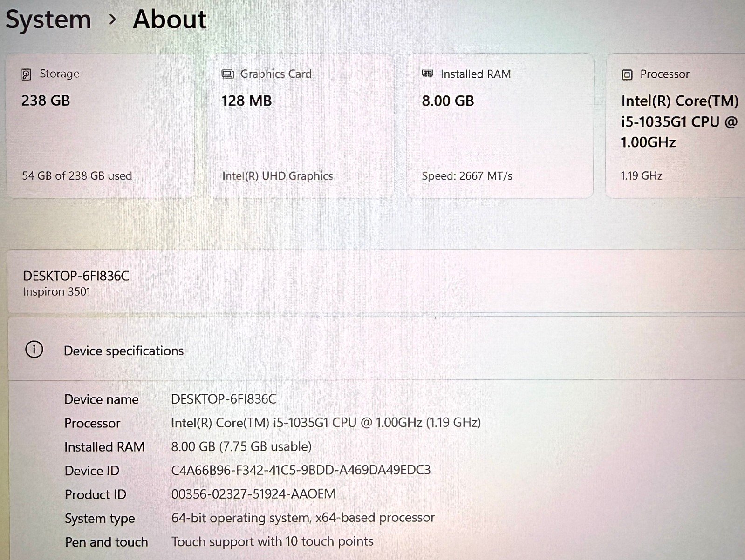
Task: Click the breadcrumb chevron separator
Action: point(112,20)
